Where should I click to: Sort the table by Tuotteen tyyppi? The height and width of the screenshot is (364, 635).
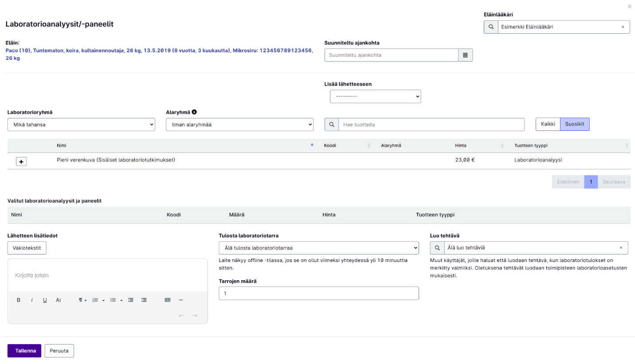pos(570,145)
